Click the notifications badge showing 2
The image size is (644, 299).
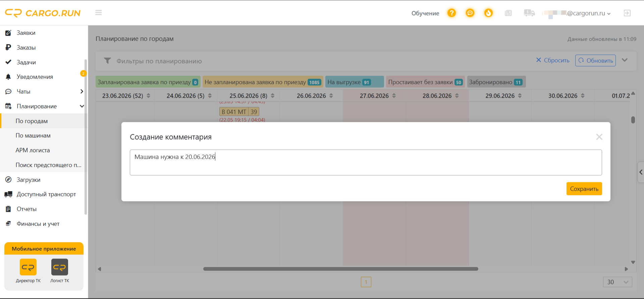(83, 73)
